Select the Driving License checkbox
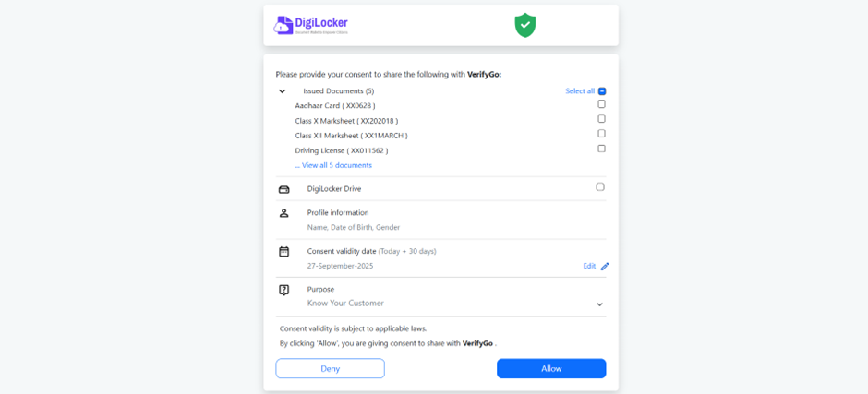This screenshot has width=868, height=394. [x=601, y=149]
